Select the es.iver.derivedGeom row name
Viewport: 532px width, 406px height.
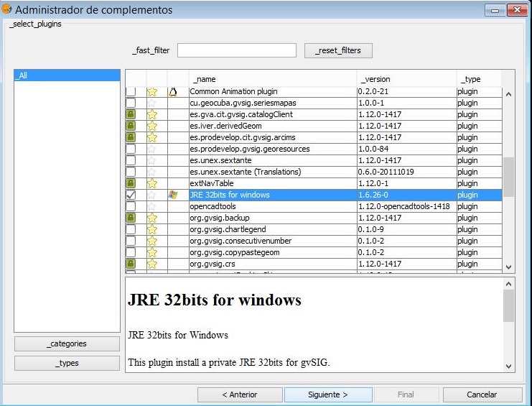[225, 126]
